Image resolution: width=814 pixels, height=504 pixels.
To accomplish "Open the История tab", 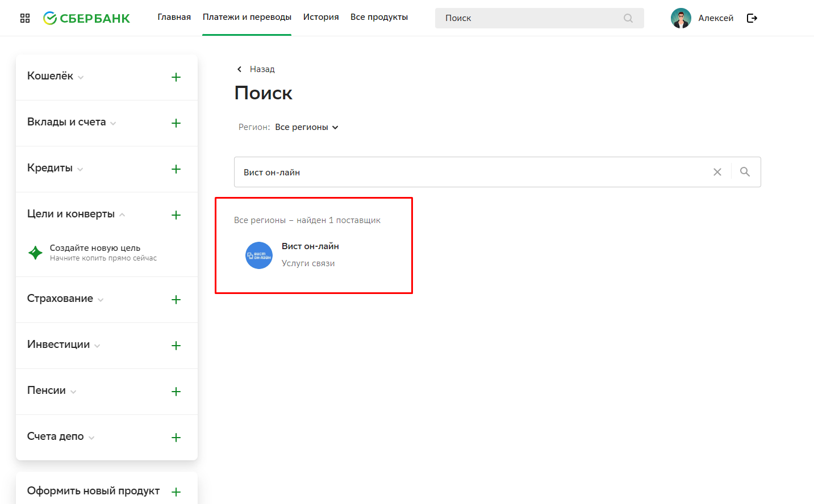I will [321, 17].
